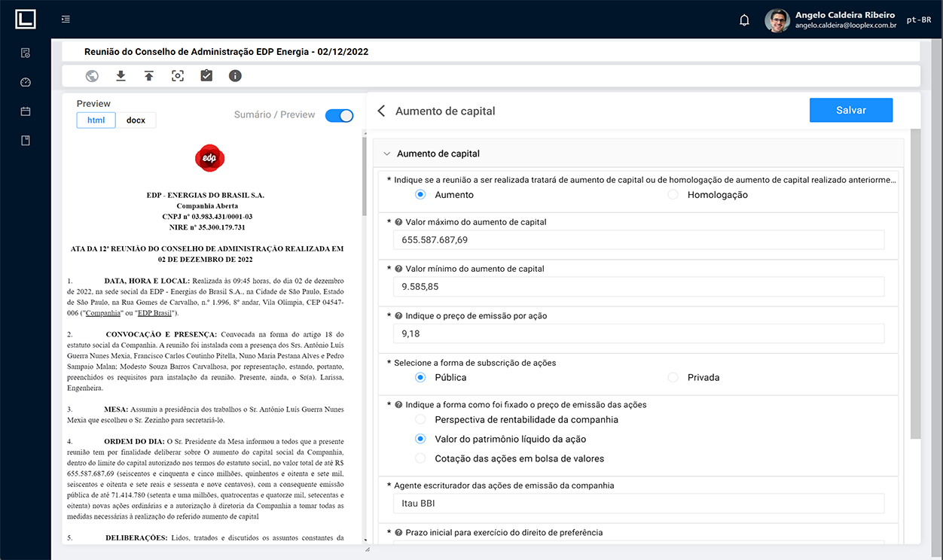Viewport: 943px width, 560px height.
Task: Click the "Preview" label above format tabs
Action: [93, 104]
